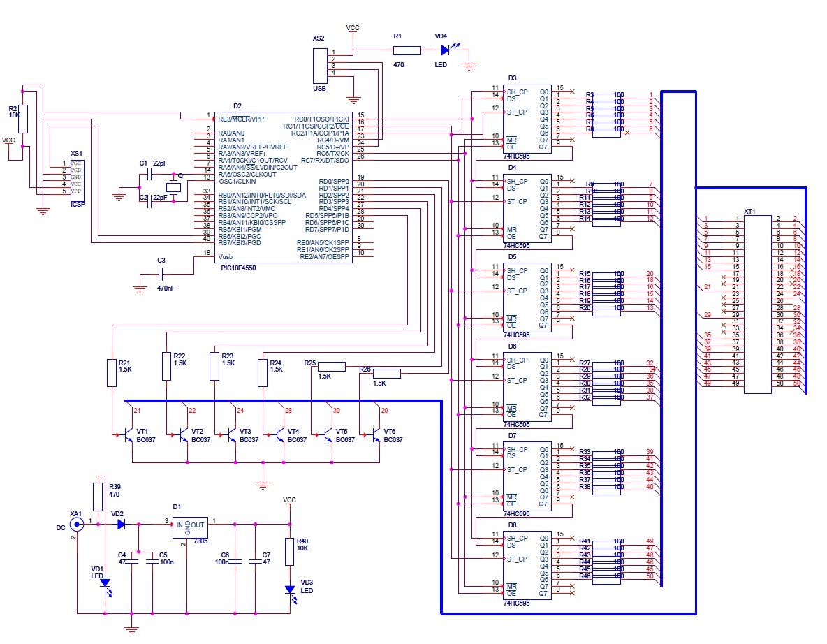Select the RC7/RX/DT/SDO pin label
The image size is (827, 644).
(325, 161)
